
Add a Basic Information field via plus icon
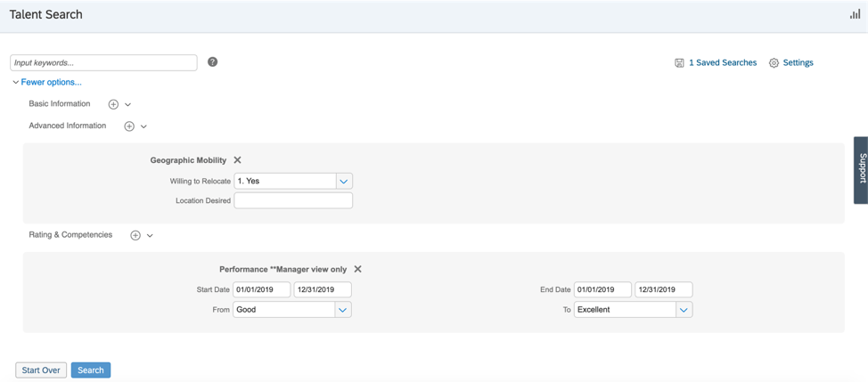[113, 104]
